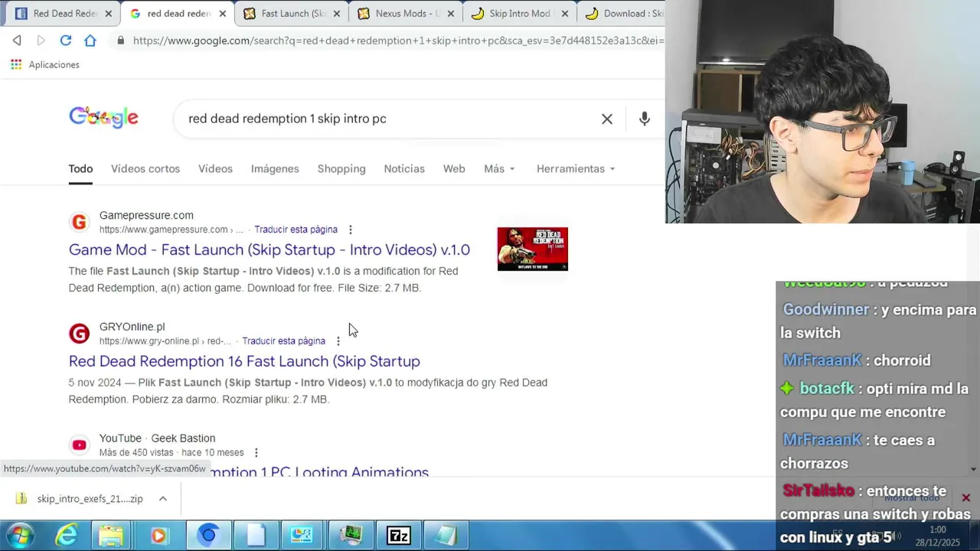The image size is (980, 551).
Task: Open the Task Manager monitor taskbar icon
Action: tap(351, 536)
